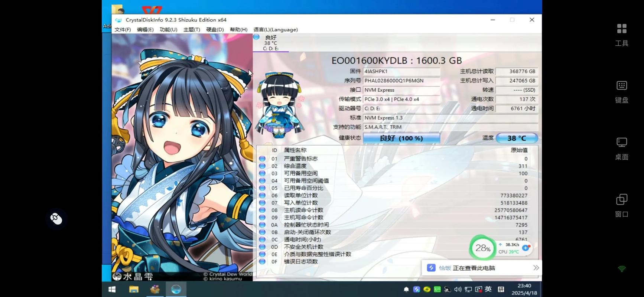Viewport: 644px width, 297px height.
Task: Tap the floating mouse mode button
Action: 56,219
